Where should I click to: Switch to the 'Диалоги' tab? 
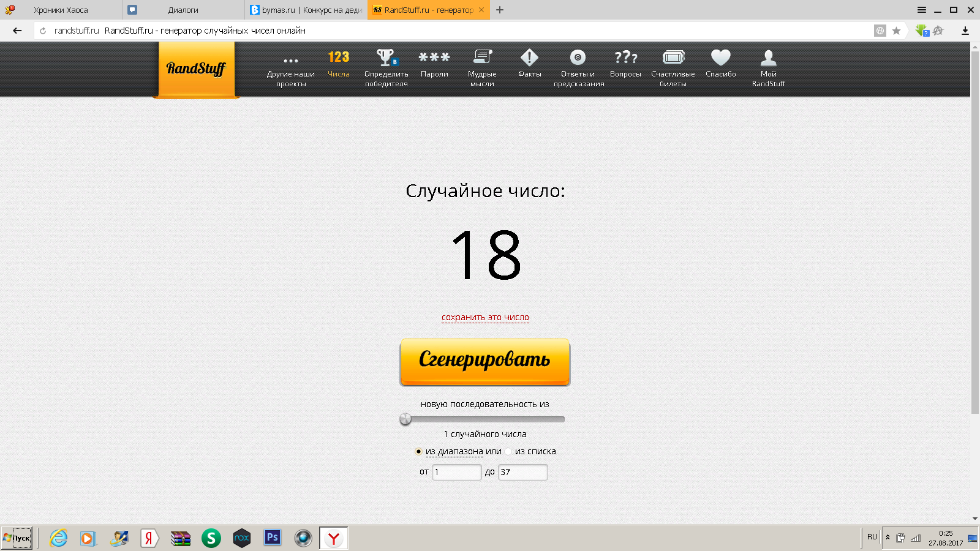point(183,10)
